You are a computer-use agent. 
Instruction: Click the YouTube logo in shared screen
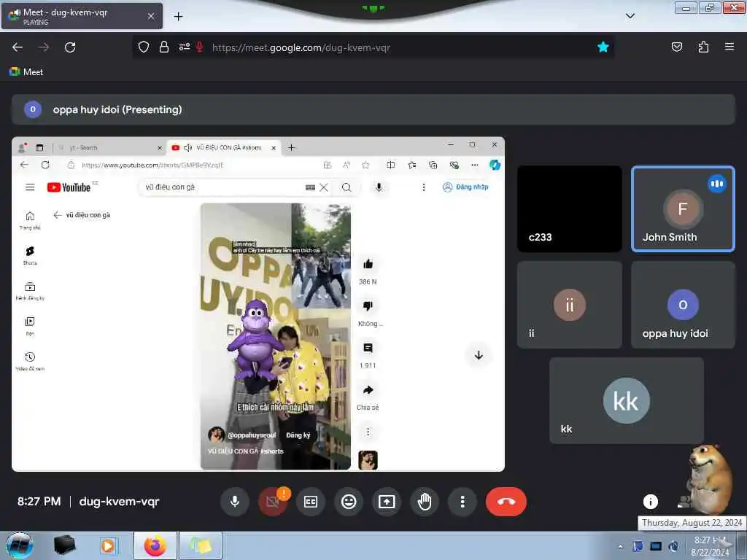[69, 187]
